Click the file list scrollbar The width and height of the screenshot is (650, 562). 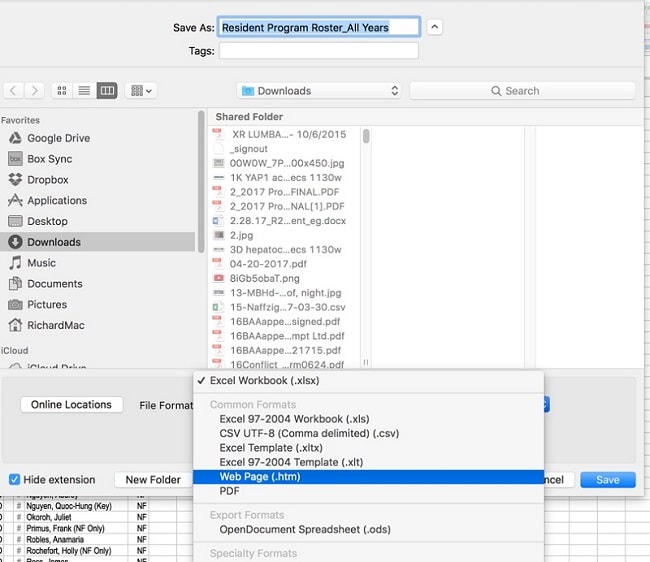point(366,136)
